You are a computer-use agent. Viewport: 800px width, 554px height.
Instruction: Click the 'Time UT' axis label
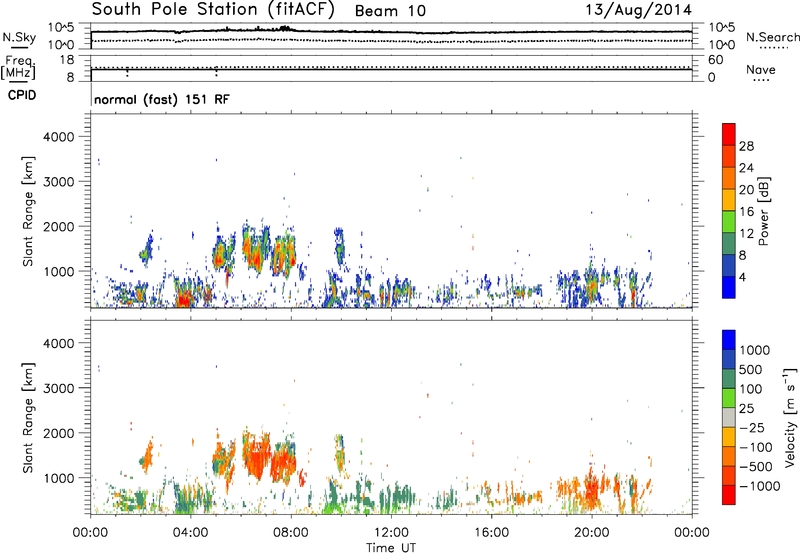pos(391,548)
